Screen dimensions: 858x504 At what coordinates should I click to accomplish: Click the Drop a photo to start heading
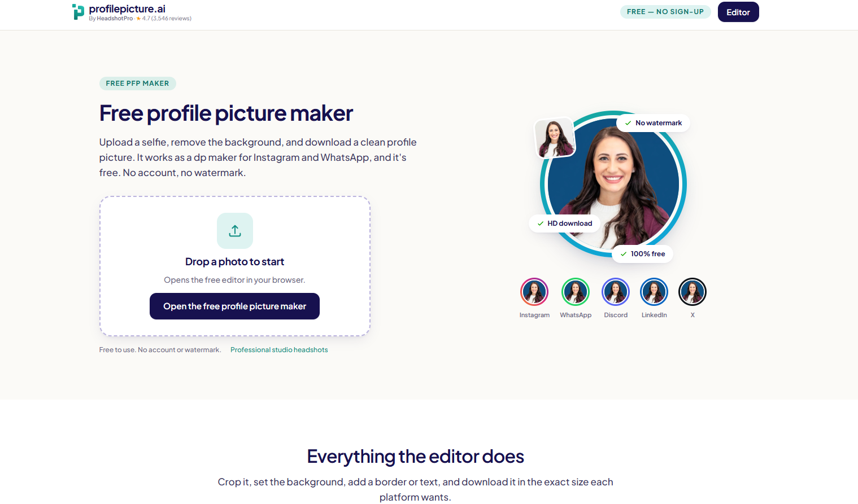234,262
